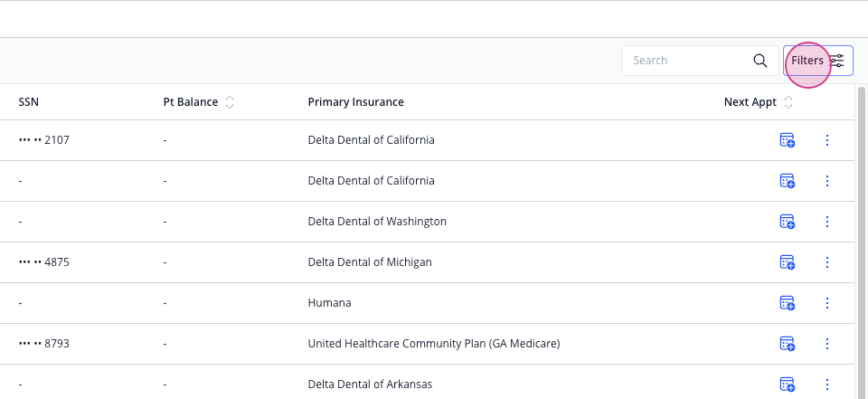Schedule appointment for Humana patient row
This screenshot has height=399, width=868.
(788, 303)
